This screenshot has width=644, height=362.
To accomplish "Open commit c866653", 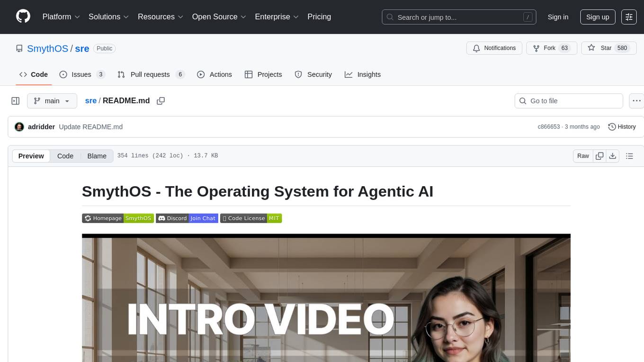I will click(x=549, y=127).
